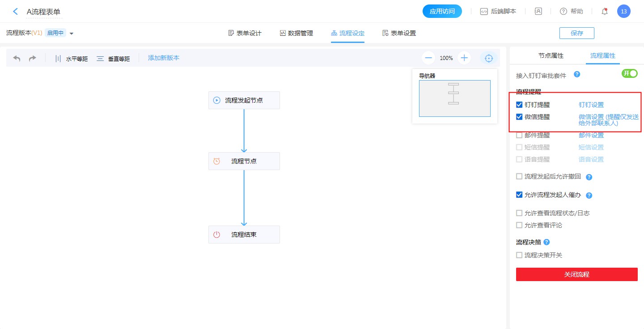Apply 水平等距 horizontal spacing
Screen dimensions: 644x329
[71, 59]
